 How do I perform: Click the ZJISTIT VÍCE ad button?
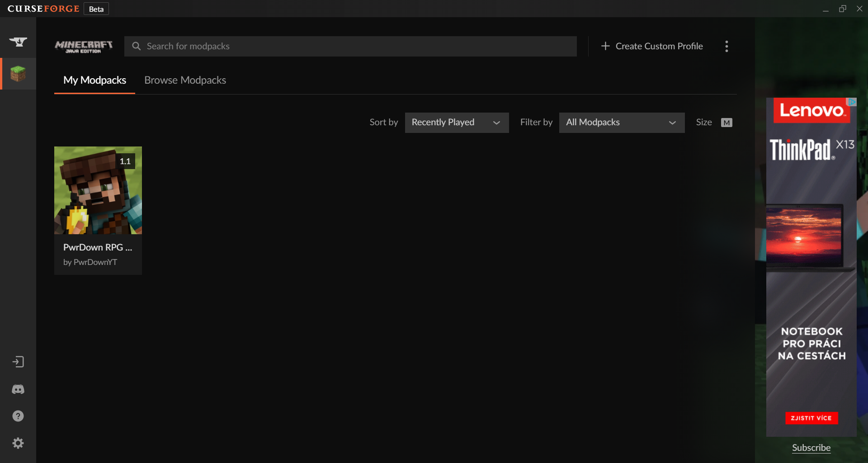click(811, 418)
